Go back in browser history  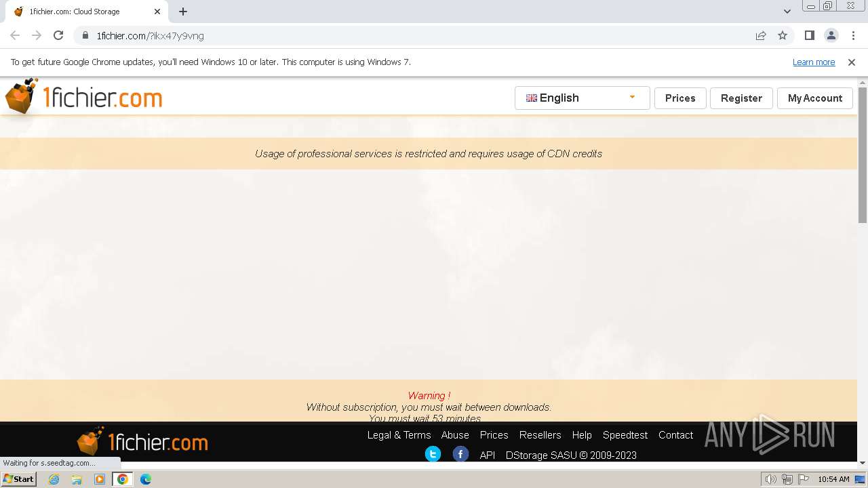pyautogui.click(x=15, y=35)
